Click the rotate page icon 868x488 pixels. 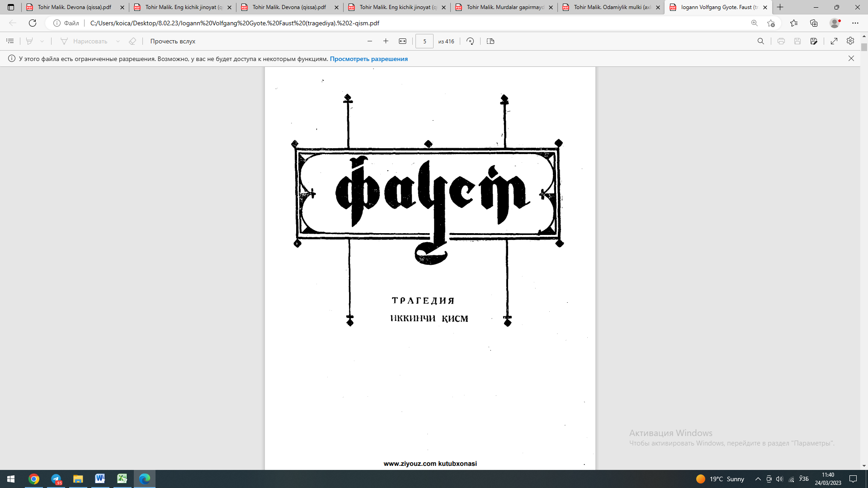click(470, 41)
